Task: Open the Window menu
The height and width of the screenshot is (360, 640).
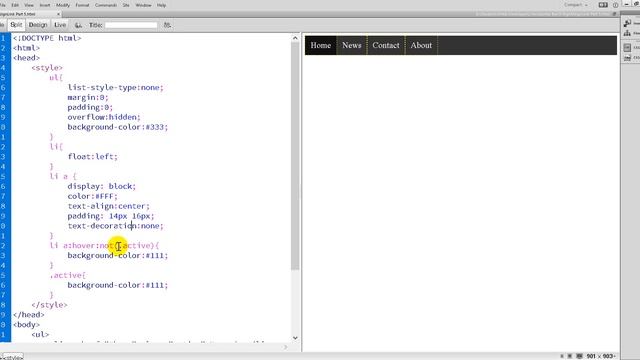Action: [143, 5]
